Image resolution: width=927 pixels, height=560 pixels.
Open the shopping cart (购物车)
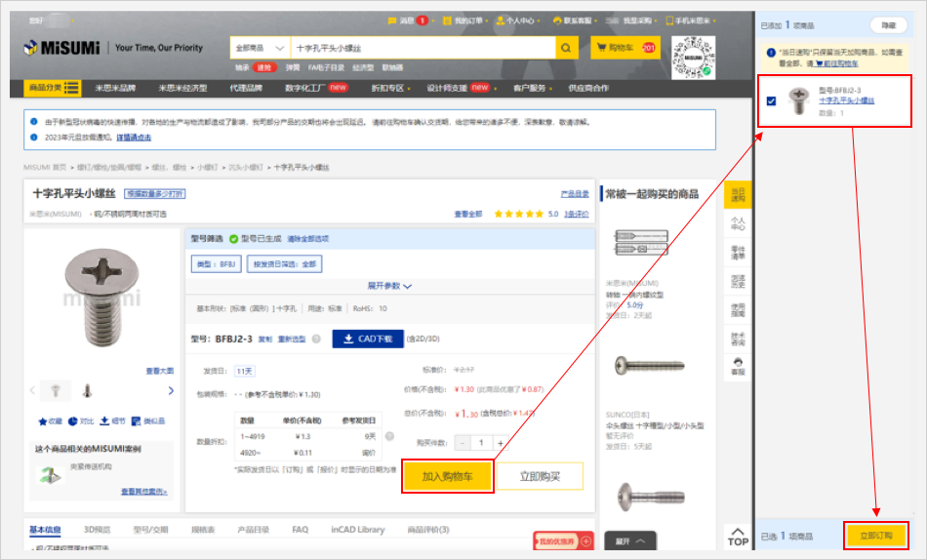click(x=620, y=48)
